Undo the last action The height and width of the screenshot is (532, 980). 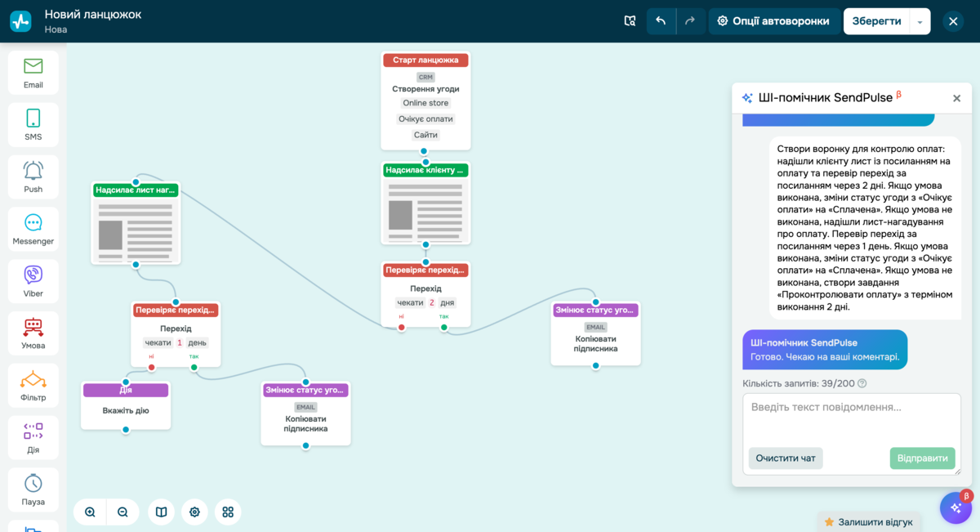661,21
